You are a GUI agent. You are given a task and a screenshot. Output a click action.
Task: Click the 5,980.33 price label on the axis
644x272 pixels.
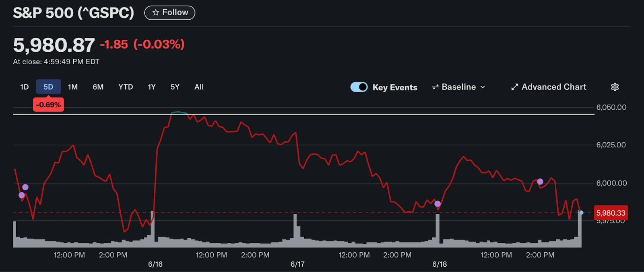[x=611, y=213]
